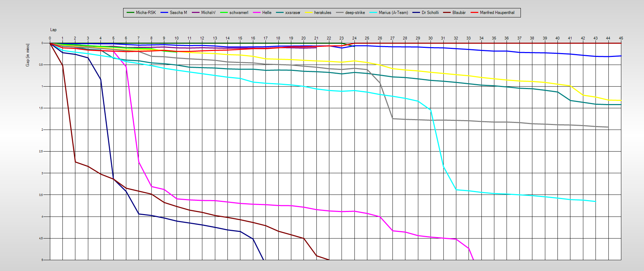
Task: Click the yellow herakules legend color line
Action: click(x=309, y=13)
